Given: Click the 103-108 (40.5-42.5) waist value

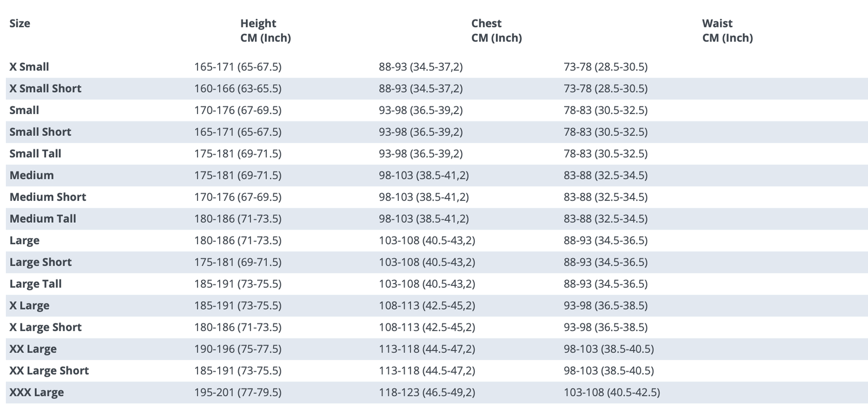Looking at the screenshot, I should pos(611,392).
